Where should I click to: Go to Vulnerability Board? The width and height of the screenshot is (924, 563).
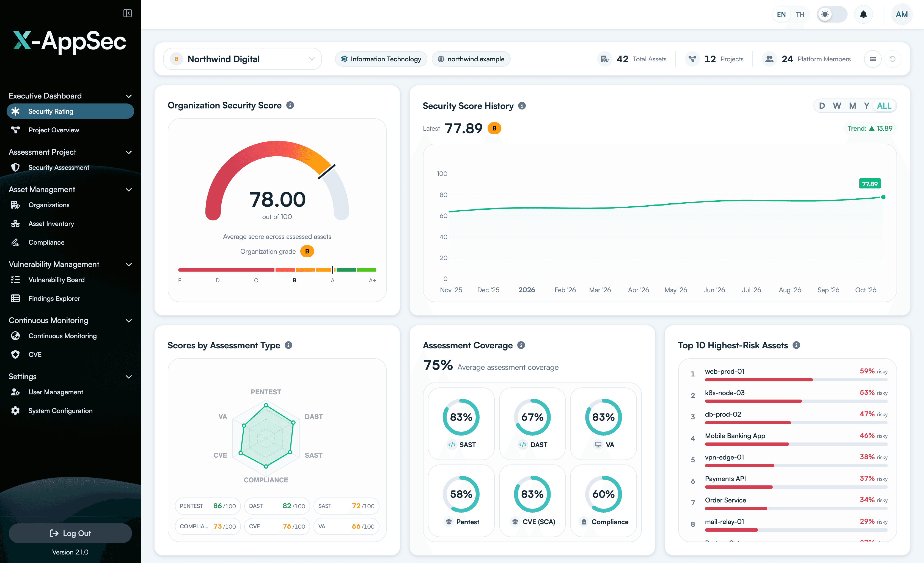(x=70, y=280)
